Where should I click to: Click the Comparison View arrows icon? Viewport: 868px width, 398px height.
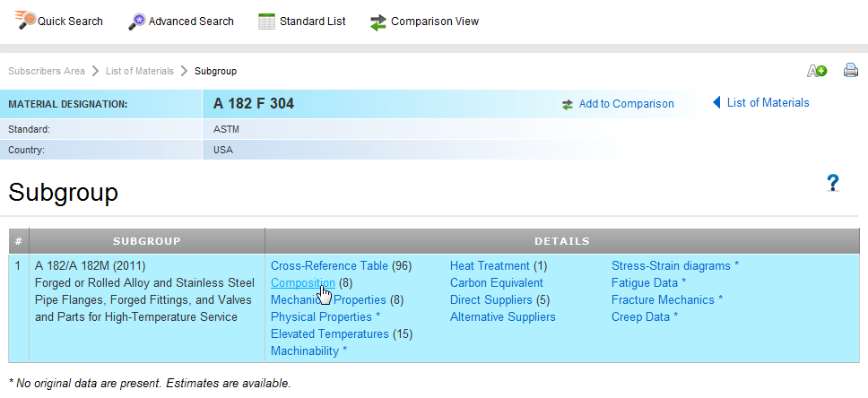[378, 22]
